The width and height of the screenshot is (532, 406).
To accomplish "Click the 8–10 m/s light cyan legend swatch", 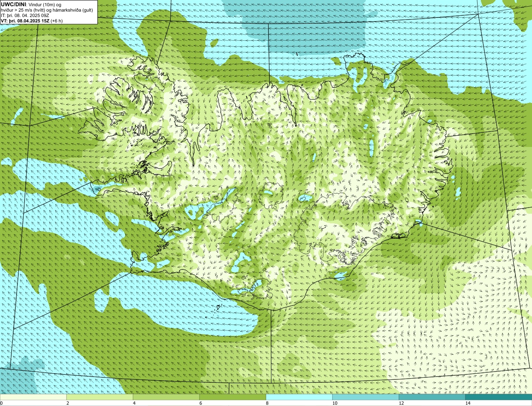I will 299,397.
